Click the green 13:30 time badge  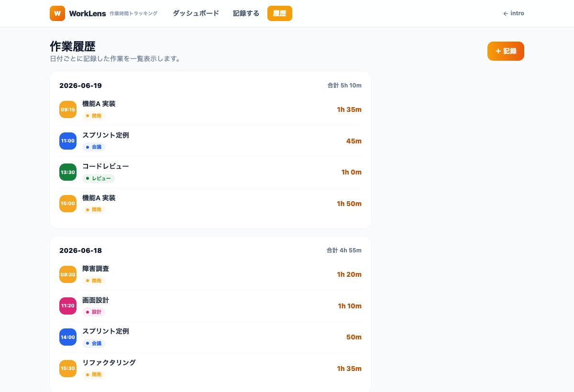pos(68,172)
